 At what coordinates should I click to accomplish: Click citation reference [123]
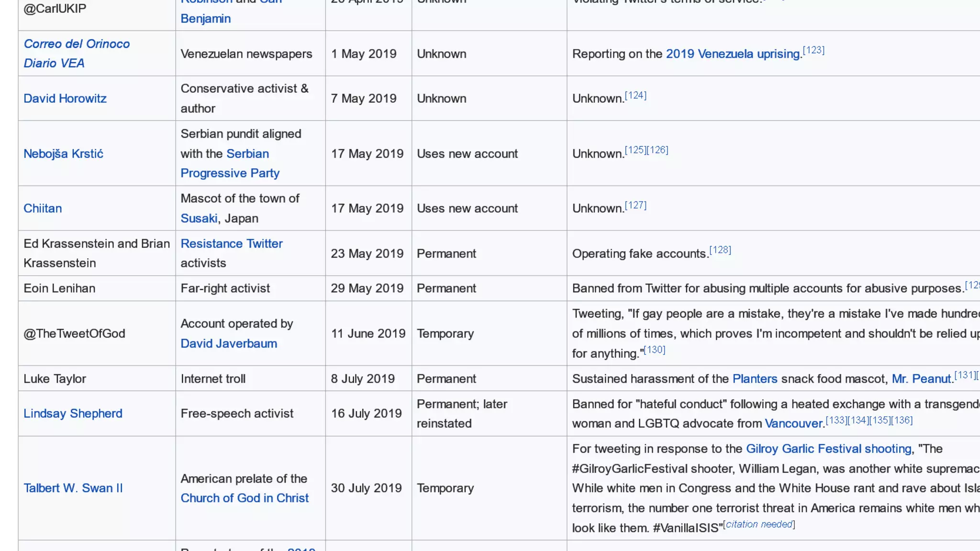pos(813,50)
